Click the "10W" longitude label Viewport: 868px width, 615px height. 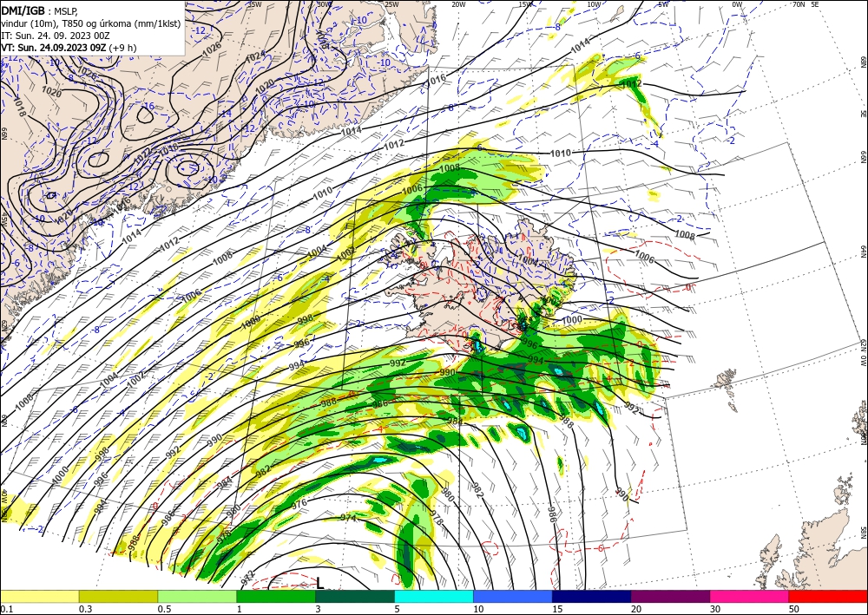point(594,4)
